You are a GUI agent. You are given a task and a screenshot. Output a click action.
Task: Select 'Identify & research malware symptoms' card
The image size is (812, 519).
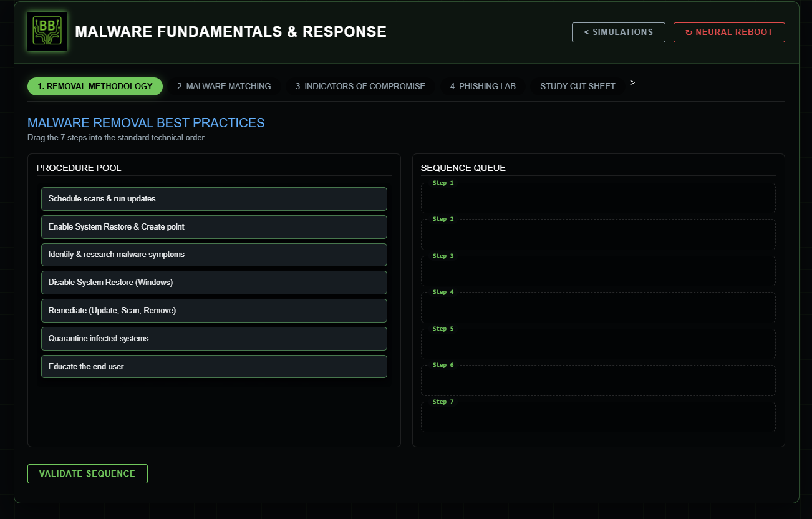pyautogui.click(x=214, y=255)
